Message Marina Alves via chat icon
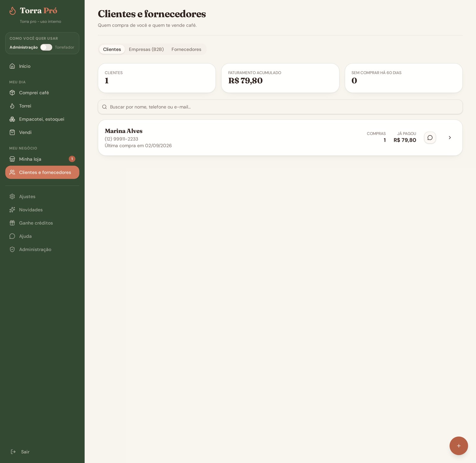 pyautogui.click(x=430, y=138)
